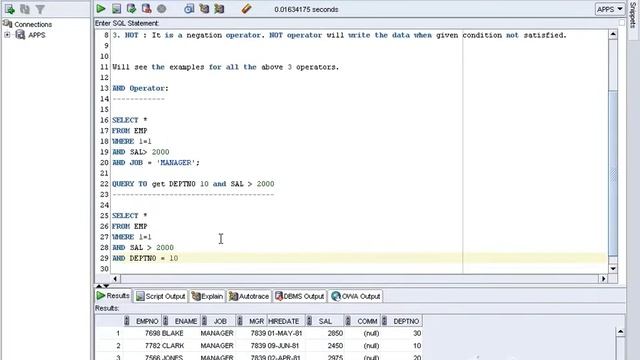
Task: Click the editor's vertical scrollbar down arrow
Action: coord(613,269)
